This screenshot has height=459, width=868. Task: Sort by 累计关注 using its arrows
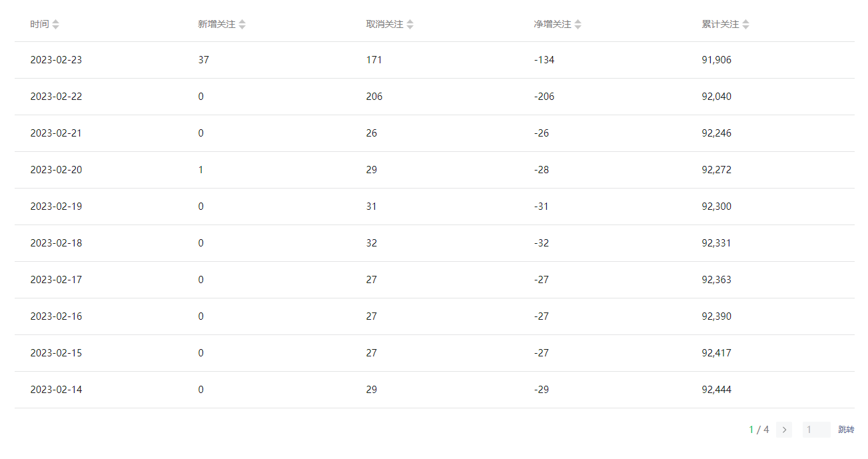click(x=746, y=25)
